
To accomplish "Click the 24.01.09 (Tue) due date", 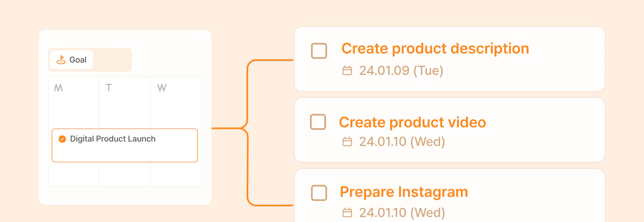I will coord(401,71).
